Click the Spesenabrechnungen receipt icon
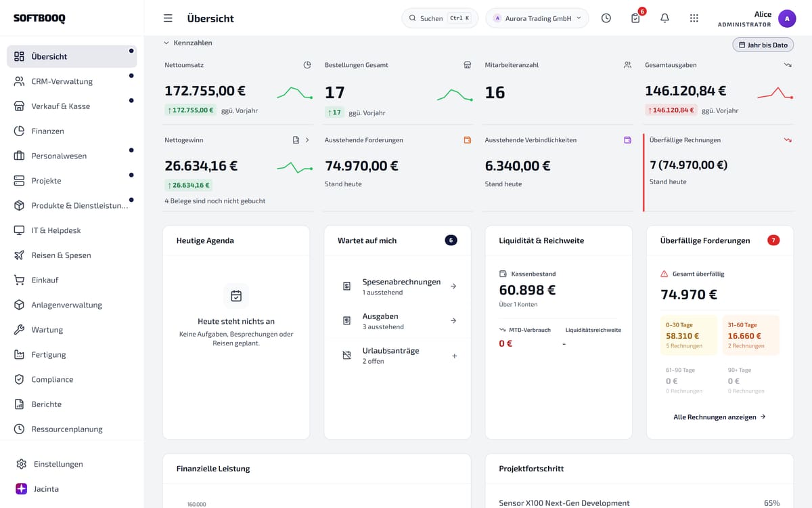812x508 pixels. coord(346,287)
